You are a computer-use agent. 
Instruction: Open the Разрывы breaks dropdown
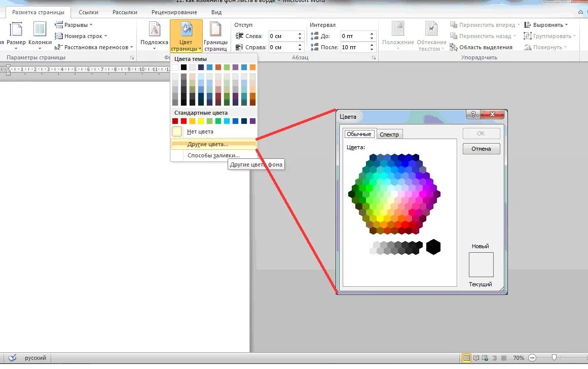tap(73, 25)
